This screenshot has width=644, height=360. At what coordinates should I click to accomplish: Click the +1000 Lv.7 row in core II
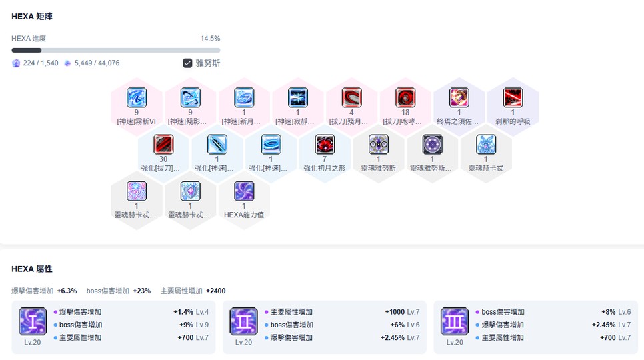342,312
